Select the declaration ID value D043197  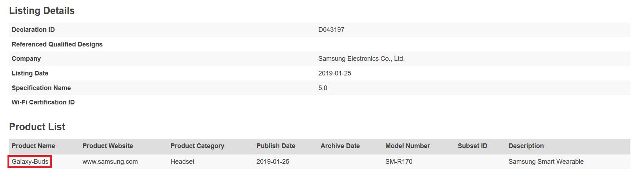click(331, 30)
